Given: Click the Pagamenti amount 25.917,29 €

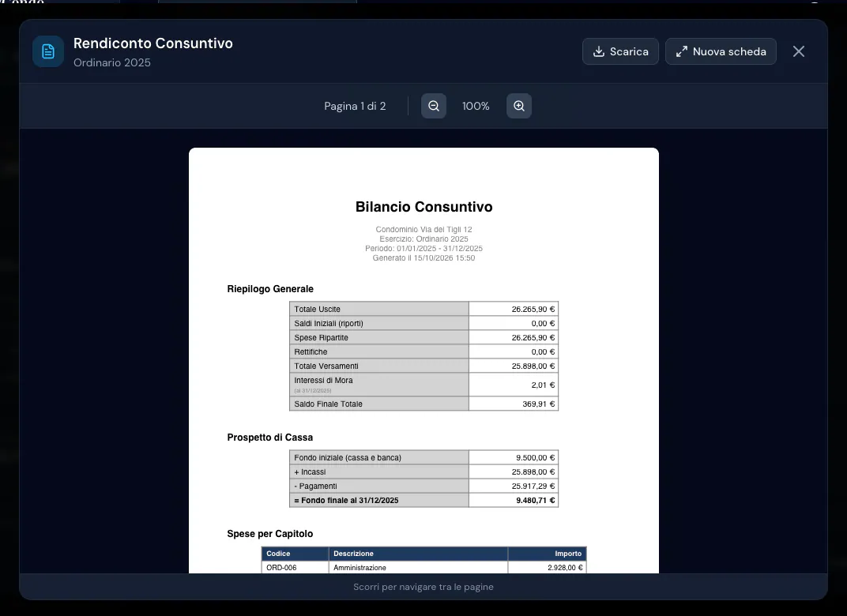Looking at the screenshot, I should [x=533, y=486].
